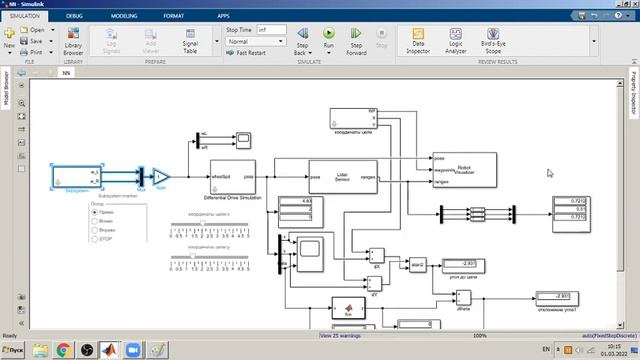Click the Print icon

(24, 52)
